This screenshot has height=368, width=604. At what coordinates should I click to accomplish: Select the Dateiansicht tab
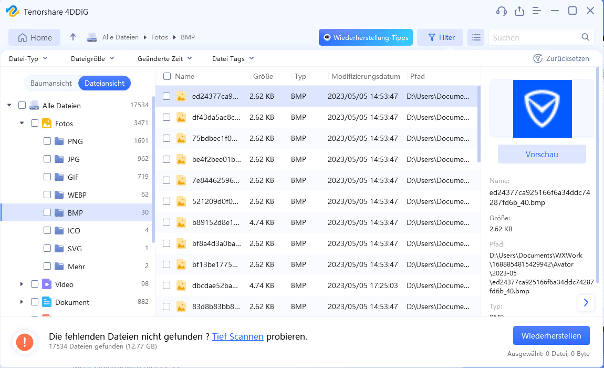click(104, 83)
